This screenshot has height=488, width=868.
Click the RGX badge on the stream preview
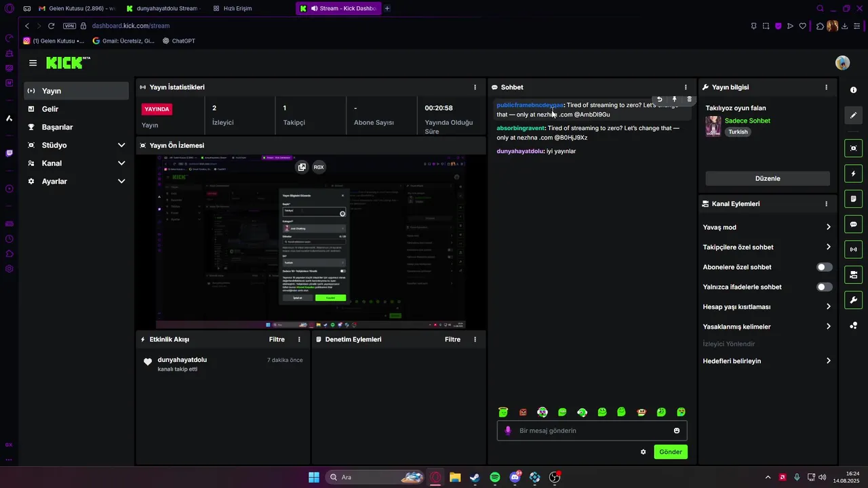point(319,167)
